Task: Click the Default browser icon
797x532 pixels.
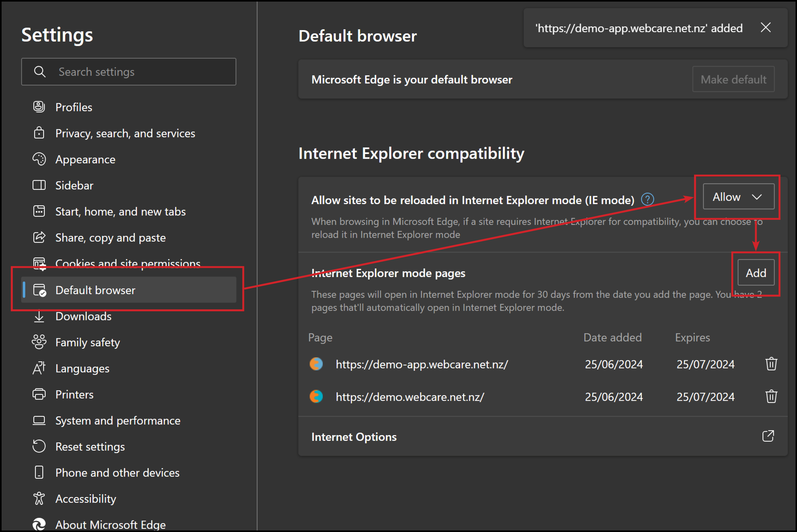Action: tap(40, 290)
